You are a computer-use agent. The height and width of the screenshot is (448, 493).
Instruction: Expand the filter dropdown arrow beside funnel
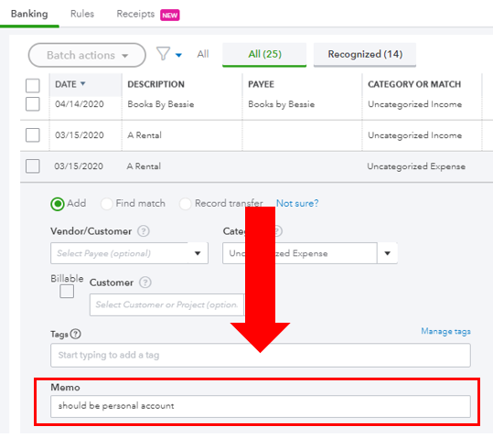pos(178,56)
